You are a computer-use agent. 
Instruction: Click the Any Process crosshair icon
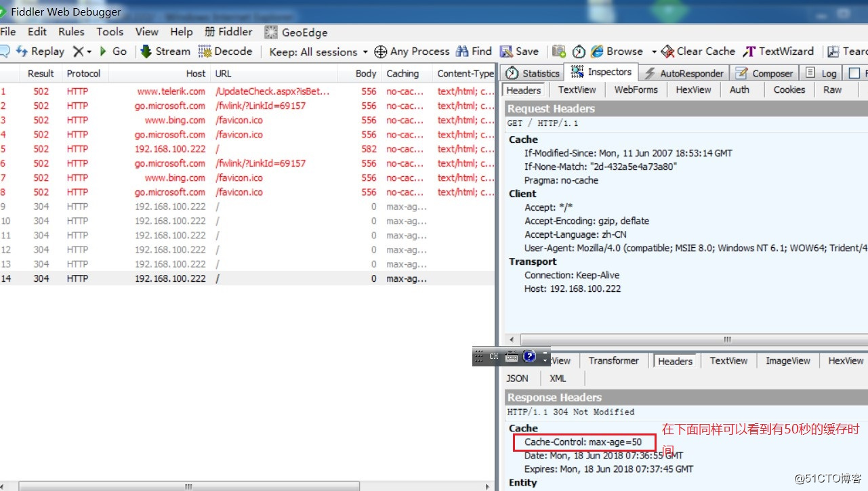pyautogui.click(x=381, y=51)
